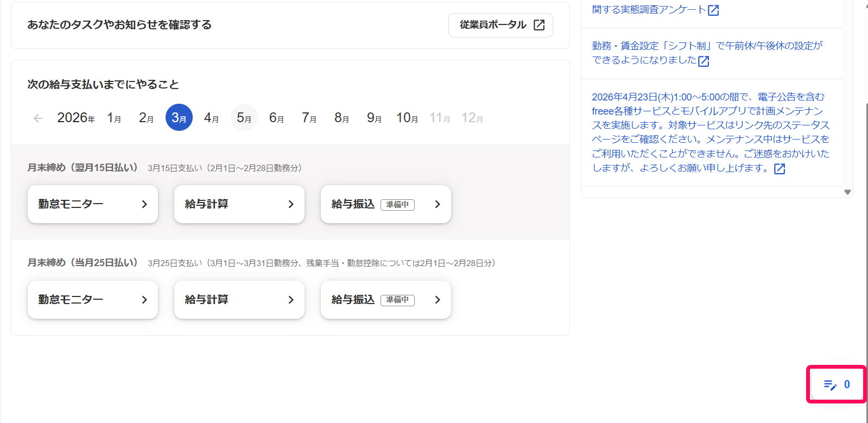Click chevron on 翌月15日払い 勤怠モニター card
Image resolution: width=868 pixels, height=423 pixels.
click(x=144, y=204)
